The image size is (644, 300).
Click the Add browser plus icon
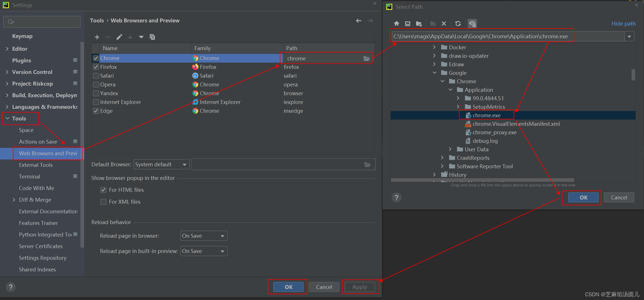tap(97, 37)
